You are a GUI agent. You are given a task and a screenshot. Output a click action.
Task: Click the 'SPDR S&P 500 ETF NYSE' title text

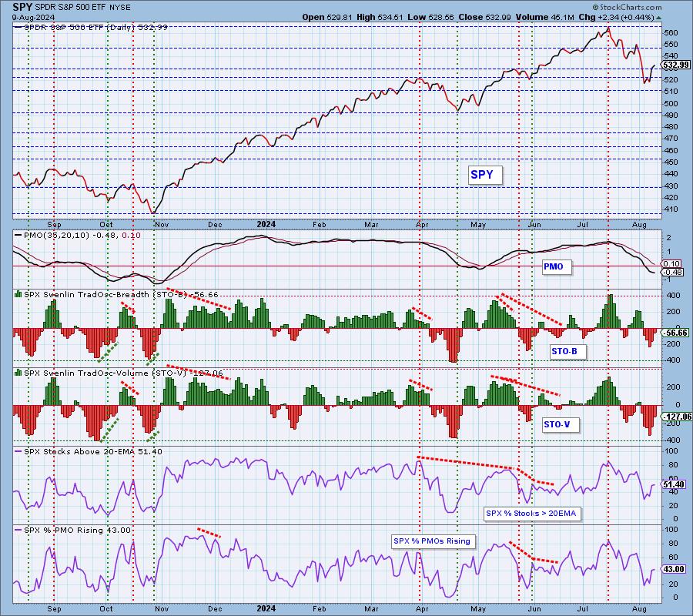(83, 8)
